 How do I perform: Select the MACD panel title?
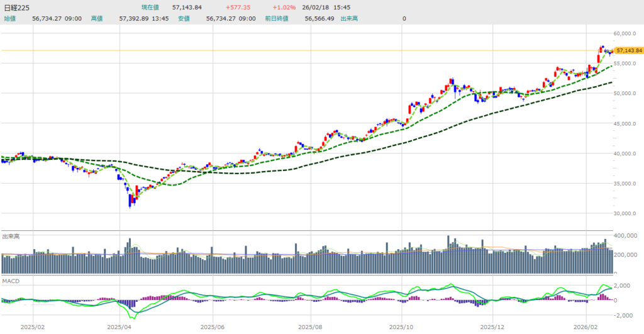click(11, 279)
